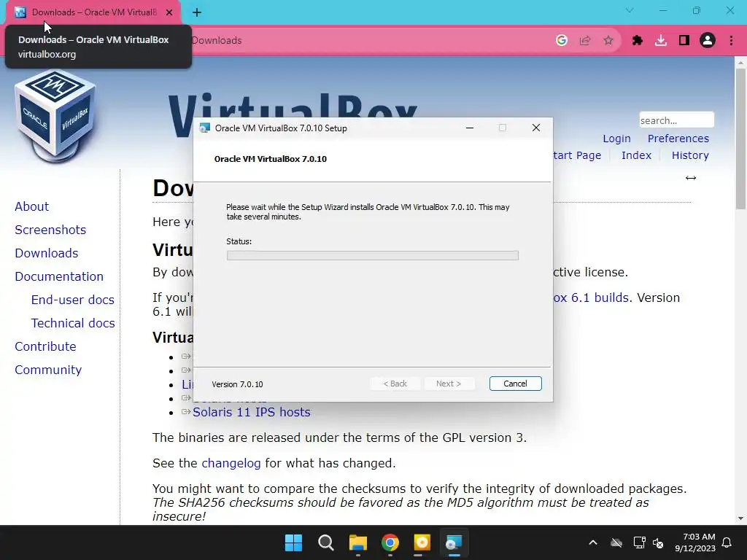
Task: Open the clock showing 7:03 AM
Action: tap(695, 542)
